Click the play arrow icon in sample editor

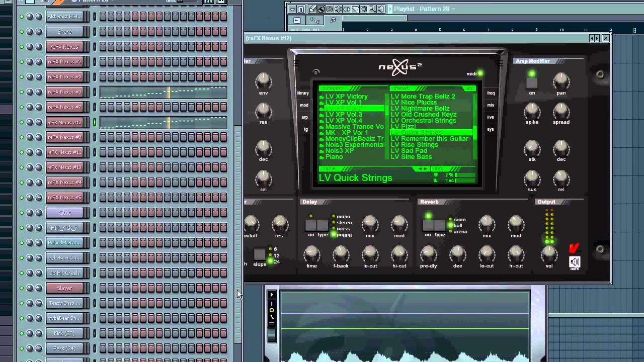tap(271, 295)
